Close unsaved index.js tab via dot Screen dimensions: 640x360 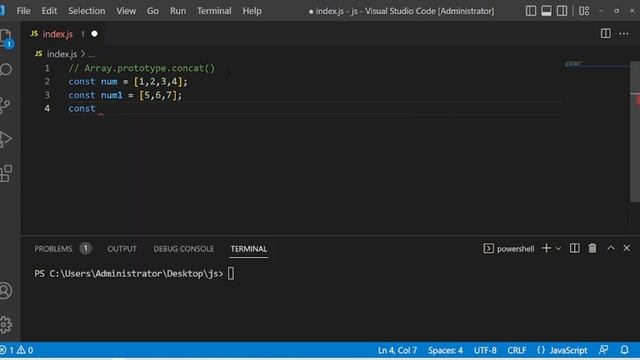tap(94, 34)
